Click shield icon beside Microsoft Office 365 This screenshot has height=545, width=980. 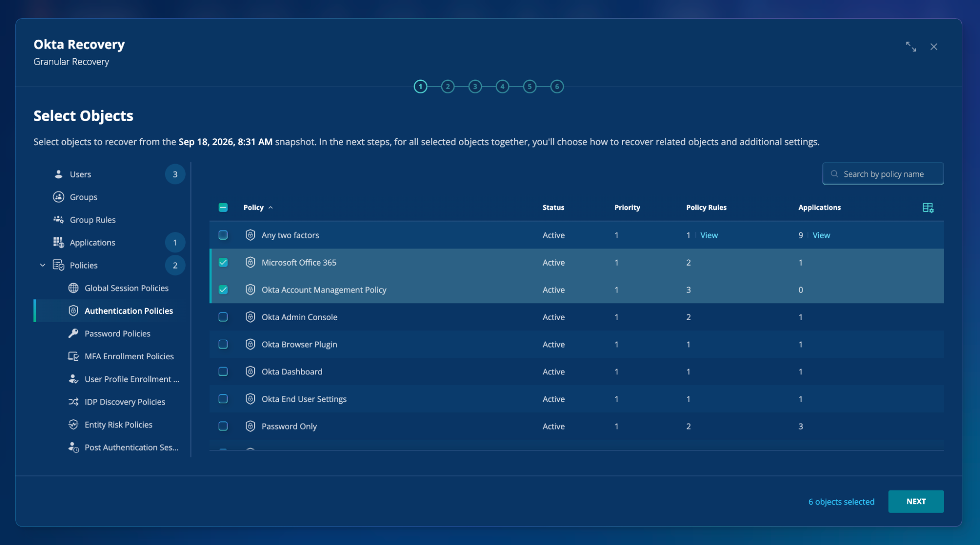(x=251, y=263)
